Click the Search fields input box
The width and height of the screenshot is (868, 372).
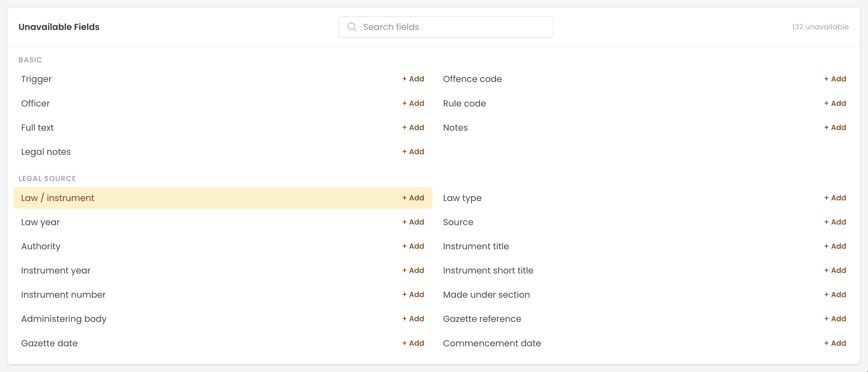[x=445, y=27]
